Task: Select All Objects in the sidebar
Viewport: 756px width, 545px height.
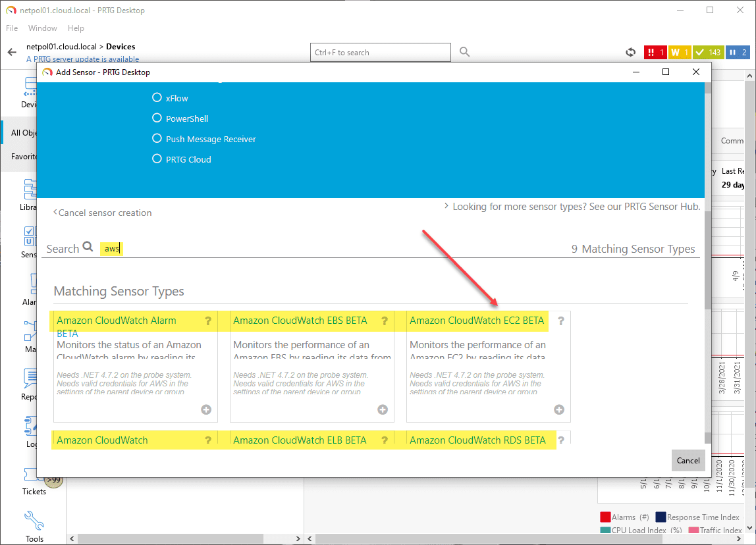Action: click(23, 132)
